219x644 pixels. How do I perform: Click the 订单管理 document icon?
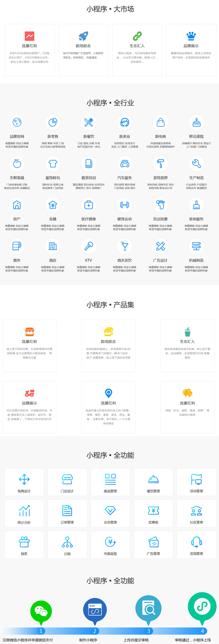click(67, 510)
